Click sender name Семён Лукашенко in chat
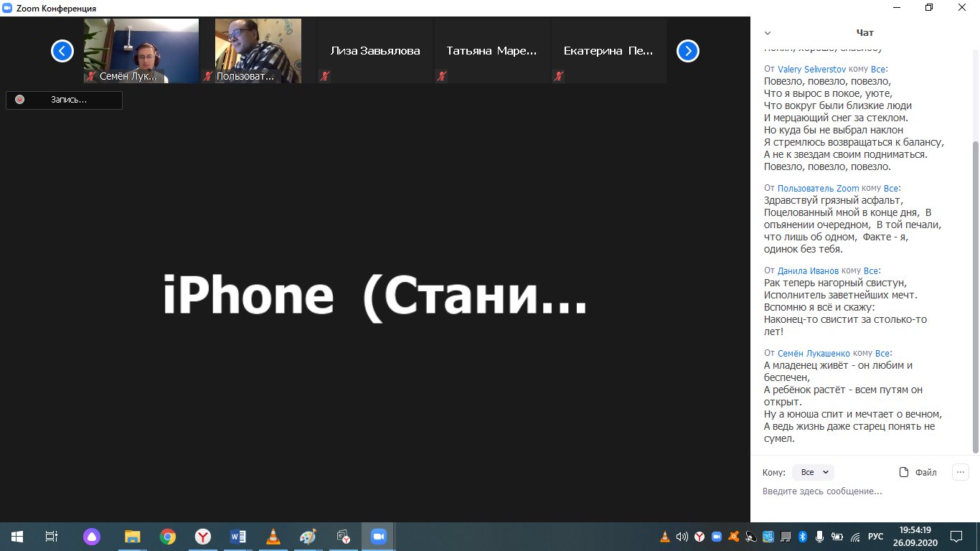The width and height of the screenshot is (980, 551). [814, 354]
